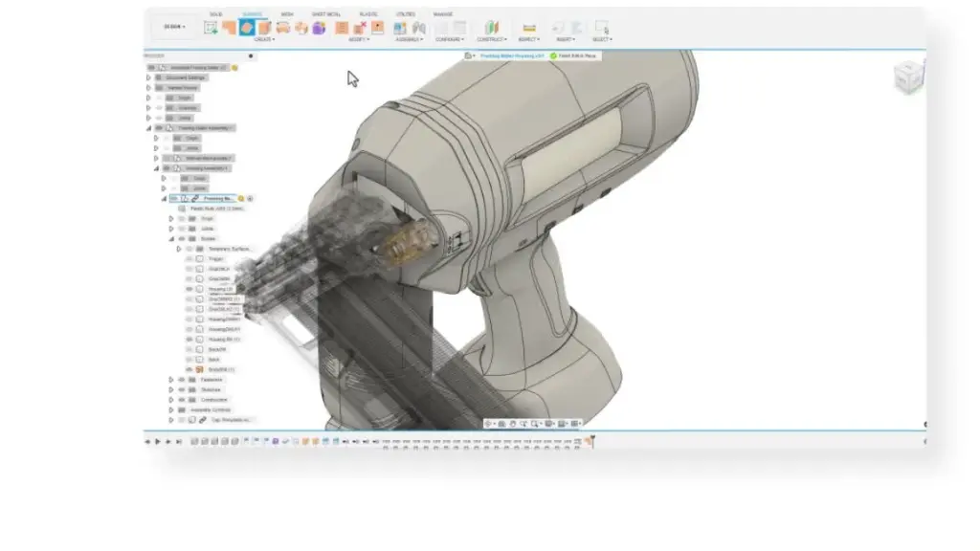Click the ViewCube home corner

pos(907,77)
